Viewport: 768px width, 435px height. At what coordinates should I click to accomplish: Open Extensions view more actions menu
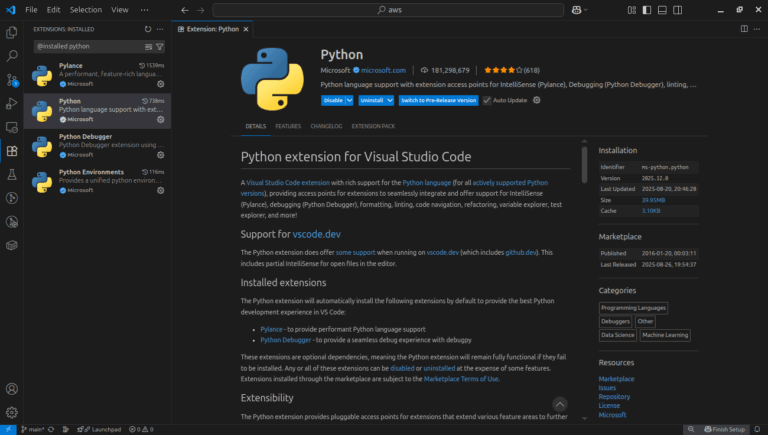pyautogui.click(x=160, y=29)
